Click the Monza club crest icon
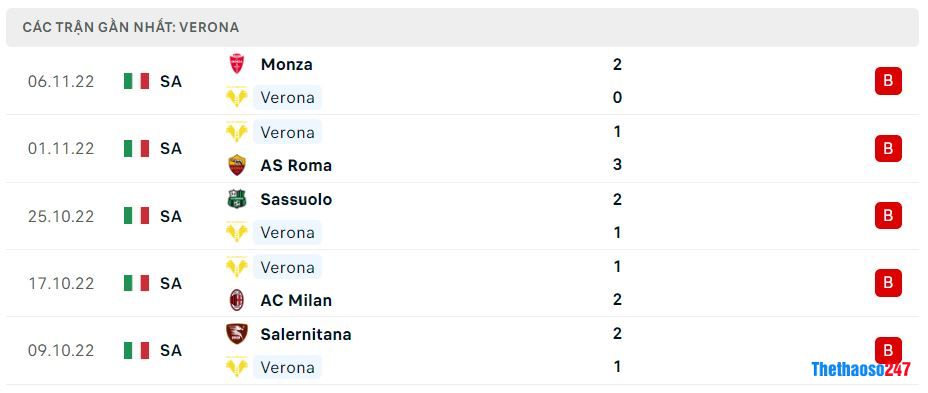Screen dimensions: 928x393 tap(237, 64)
